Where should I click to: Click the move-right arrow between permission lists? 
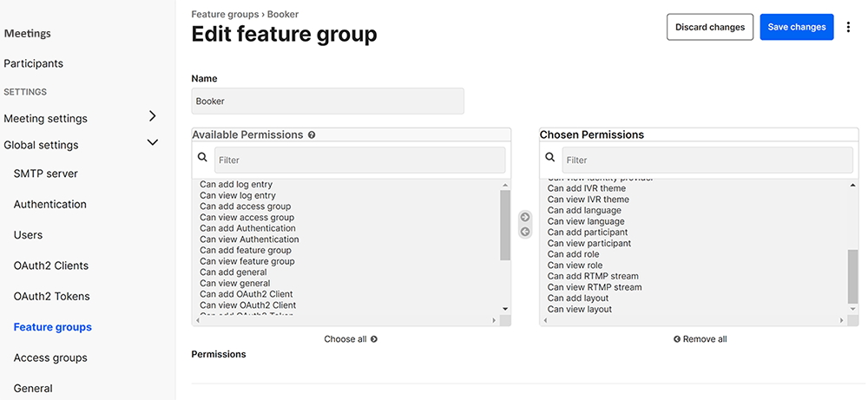(x=525, y=217)
